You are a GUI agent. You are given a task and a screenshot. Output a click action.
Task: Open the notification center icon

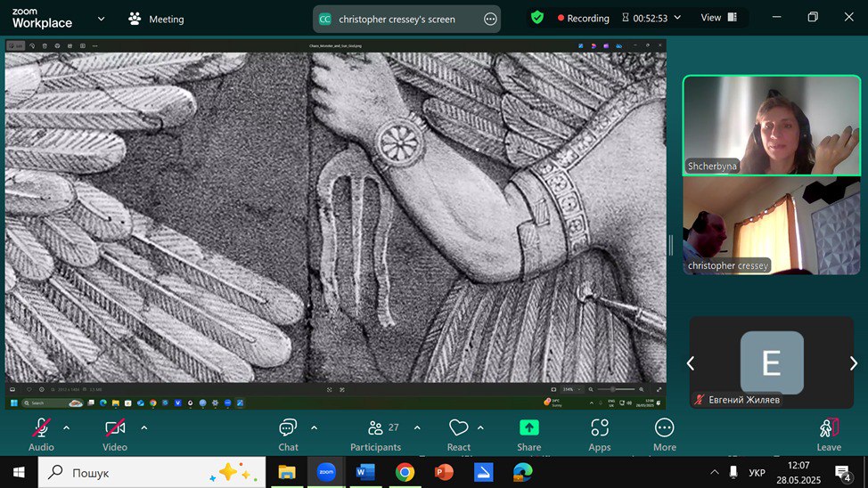tap(842, 473)
